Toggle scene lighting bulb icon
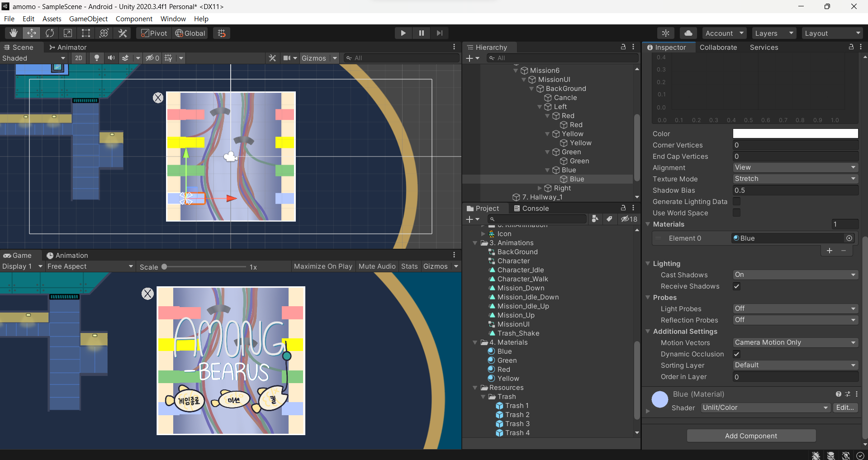This screenshot has width=868, height=460. click(96, 58)
